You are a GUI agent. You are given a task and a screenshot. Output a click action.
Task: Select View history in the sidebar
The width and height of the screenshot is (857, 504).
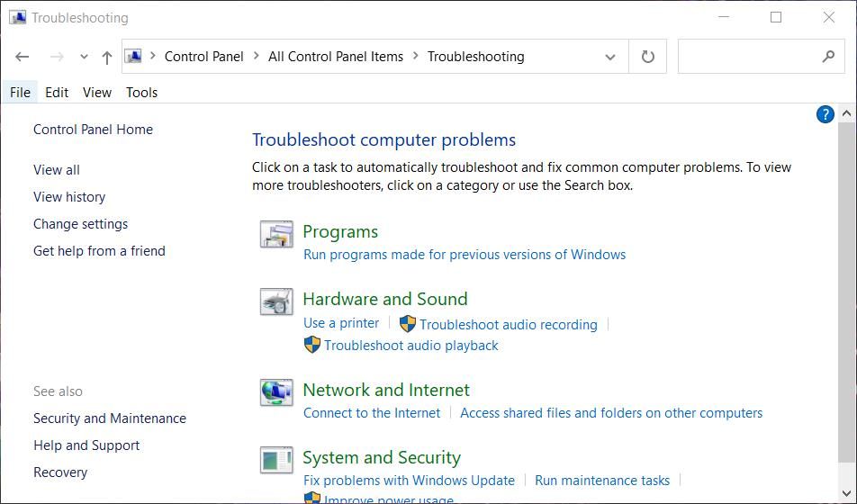[x=69, y=197]
